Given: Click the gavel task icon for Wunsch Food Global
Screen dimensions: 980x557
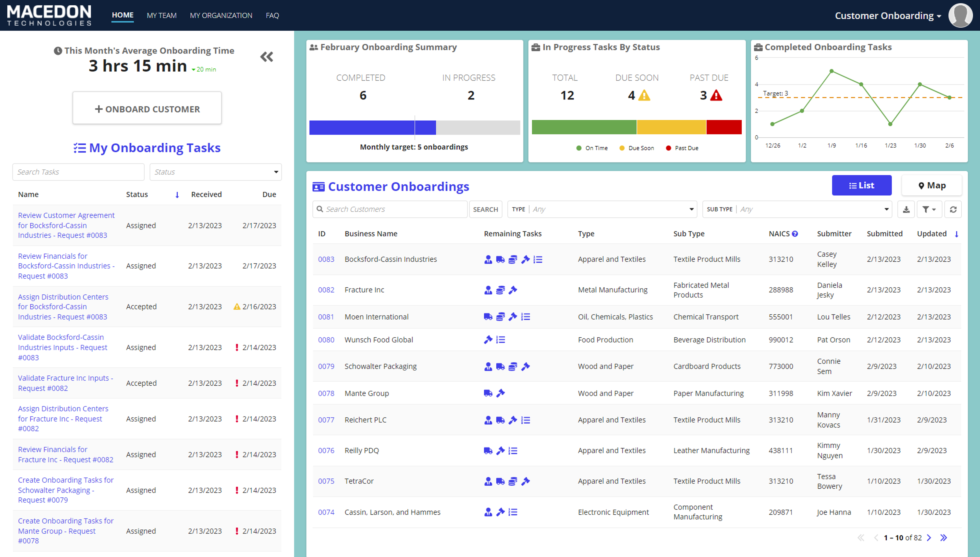Looking at the screenshot, I should [x=488, y=340].
